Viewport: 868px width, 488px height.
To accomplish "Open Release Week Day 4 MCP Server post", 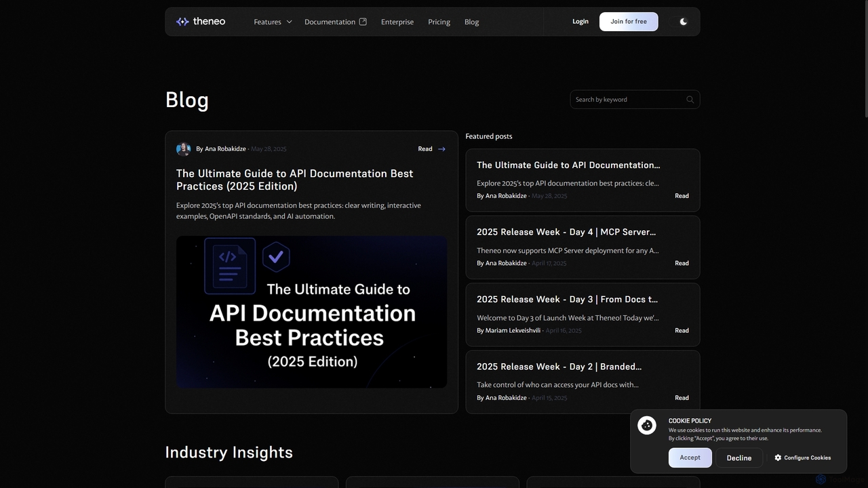I will 566,232.
